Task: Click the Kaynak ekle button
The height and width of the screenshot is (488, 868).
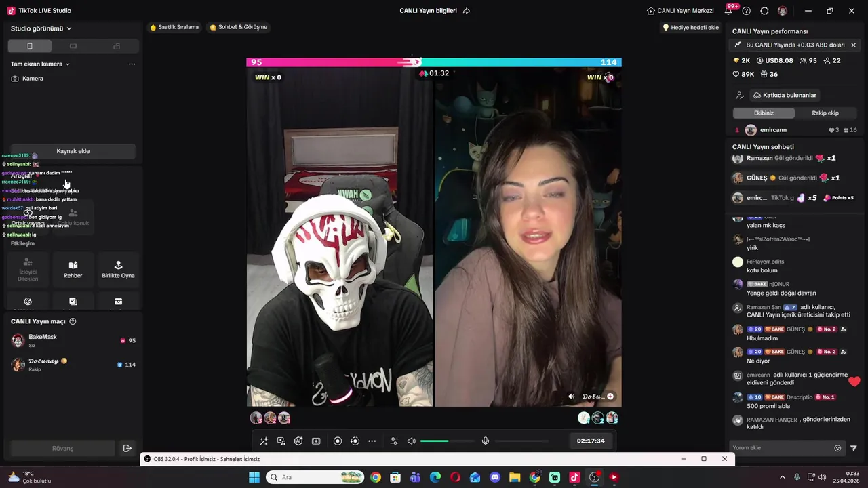Action: coord(73,151)
